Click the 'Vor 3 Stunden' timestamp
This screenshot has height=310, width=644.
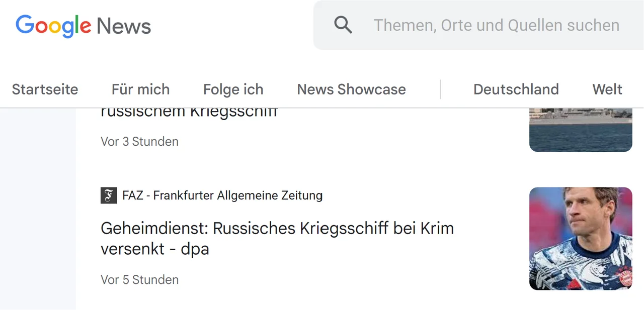[x=139, y=142]
